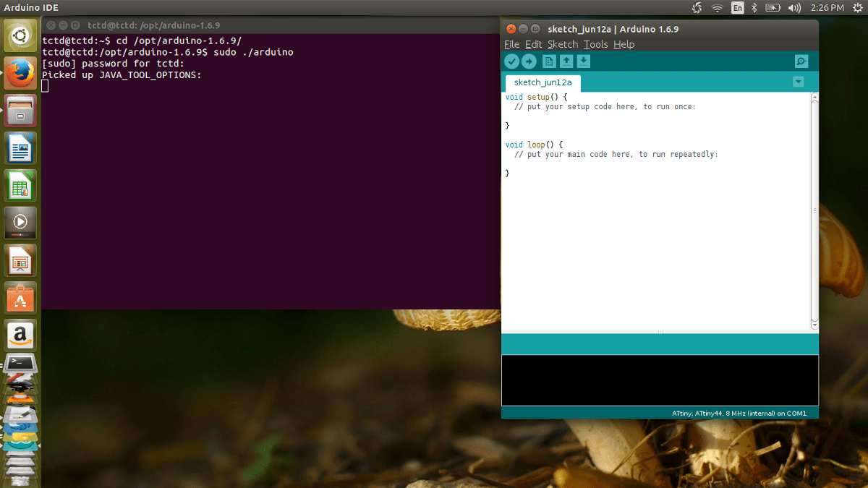Open the Amazon dock icon

pyautogui.click(x=20, y=336)
